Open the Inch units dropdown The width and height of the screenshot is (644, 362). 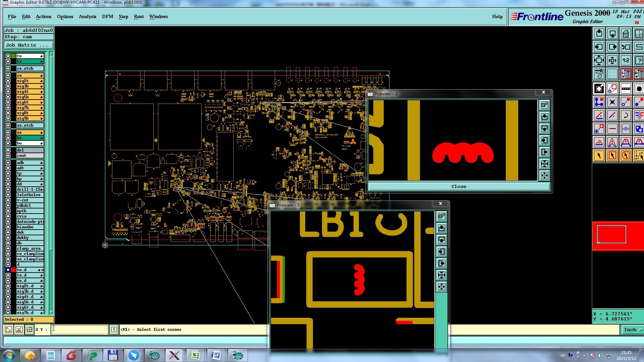pos(633,330)
